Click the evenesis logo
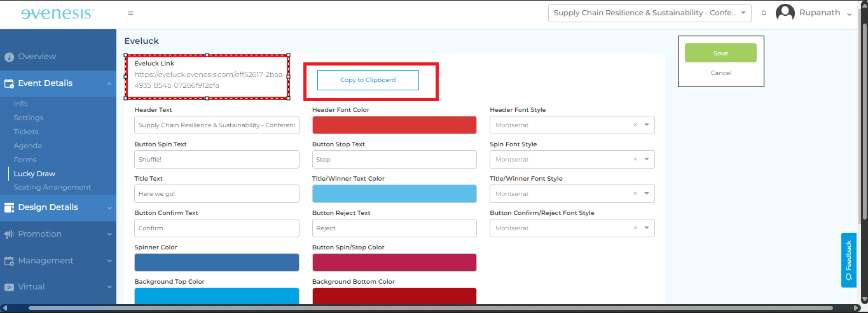868x313 pixels. tap(58, 13)
